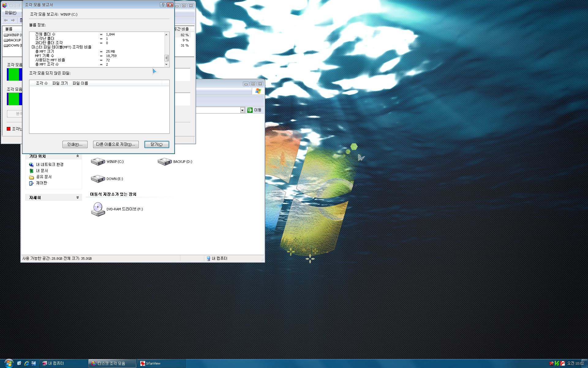The image size is (588, 368).
Task: Click 31 % free space value
Action: click(x=185, y=45)
